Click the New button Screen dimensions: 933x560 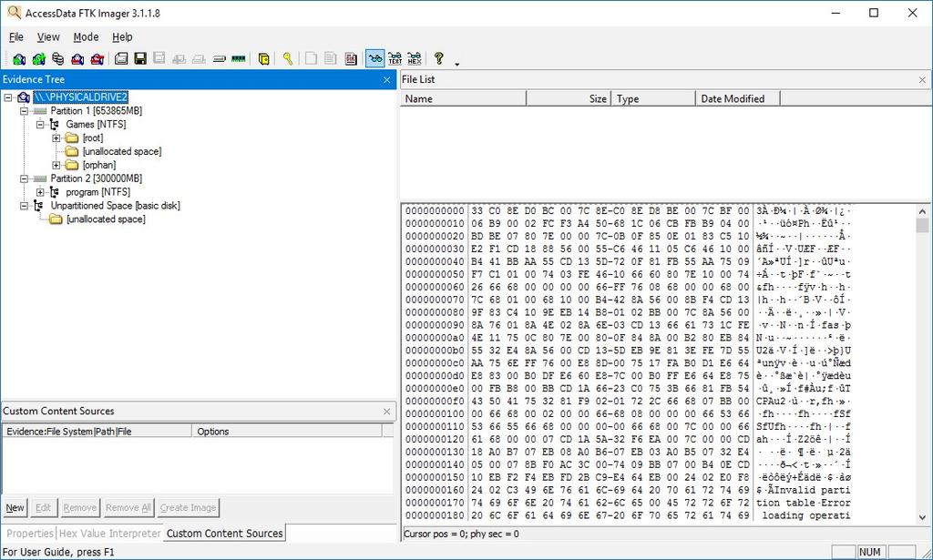(15, 508)
